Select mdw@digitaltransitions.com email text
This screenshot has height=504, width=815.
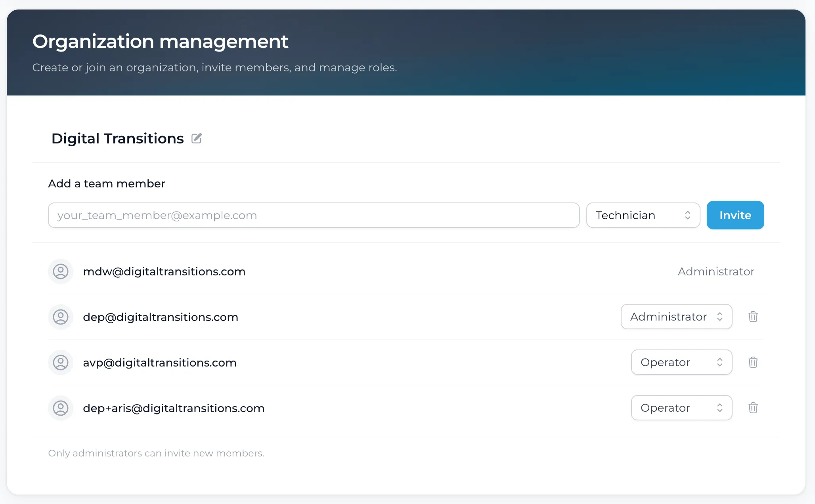164,271
